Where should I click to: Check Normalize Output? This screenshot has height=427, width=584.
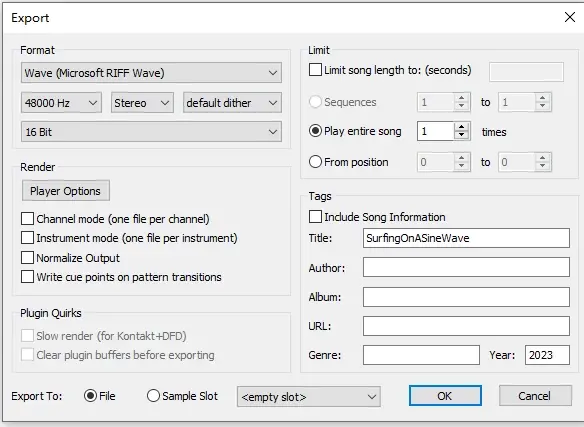pyautogui.click(x=28, y=257)
